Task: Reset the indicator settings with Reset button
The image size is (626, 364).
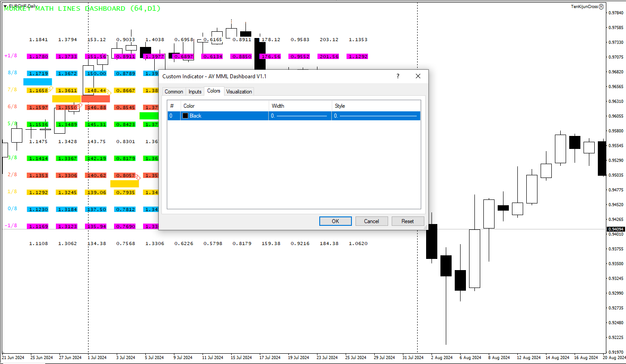Action: pos(407,221)
